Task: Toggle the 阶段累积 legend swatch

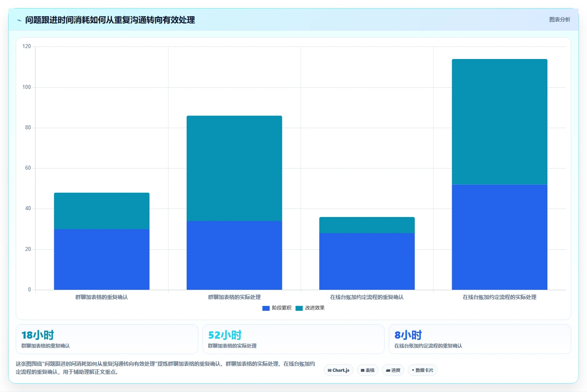Action: 266,308
